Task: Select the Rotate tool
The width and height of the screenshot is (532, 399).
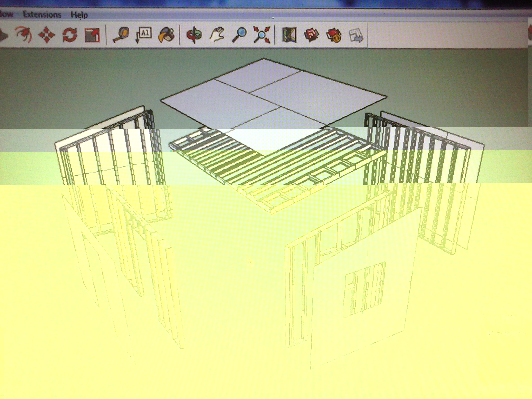Action: [x=70, y=35]
